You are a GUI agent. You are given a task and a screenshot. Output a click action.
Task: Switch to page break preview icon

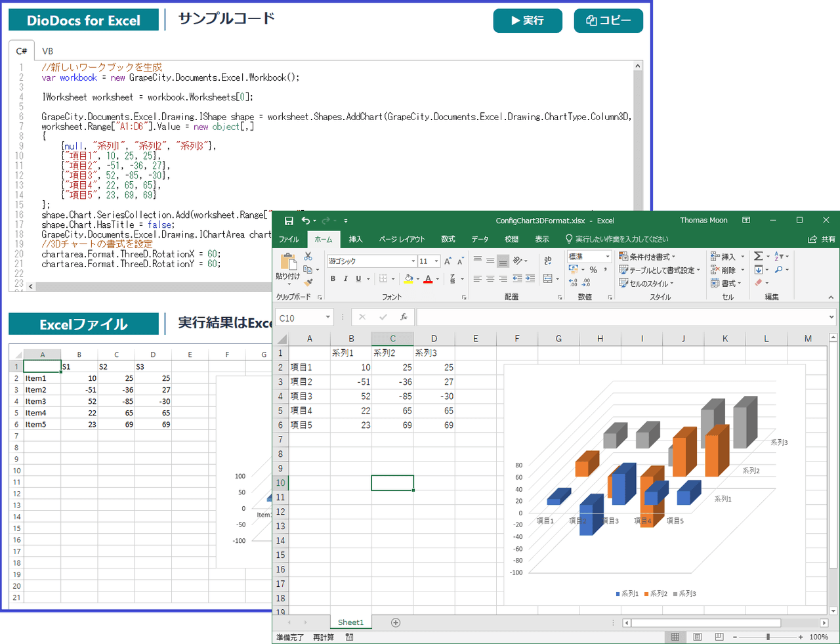tap(719, 637)
